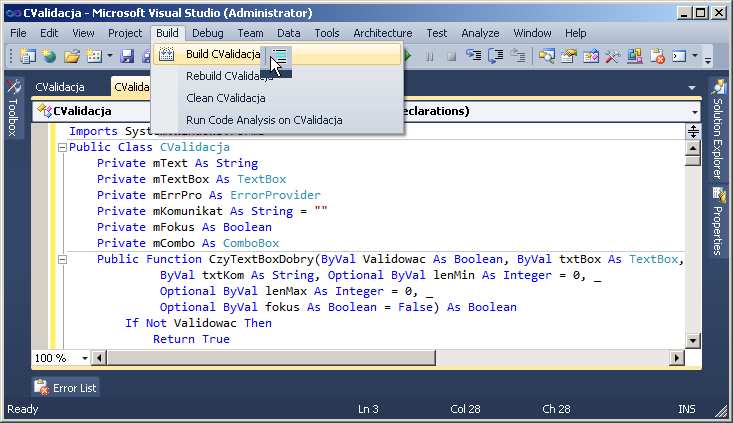Click the vertical scrollbar up arrow
The height and width of the screenshot is (423, 733).
(x=693, y=149)
